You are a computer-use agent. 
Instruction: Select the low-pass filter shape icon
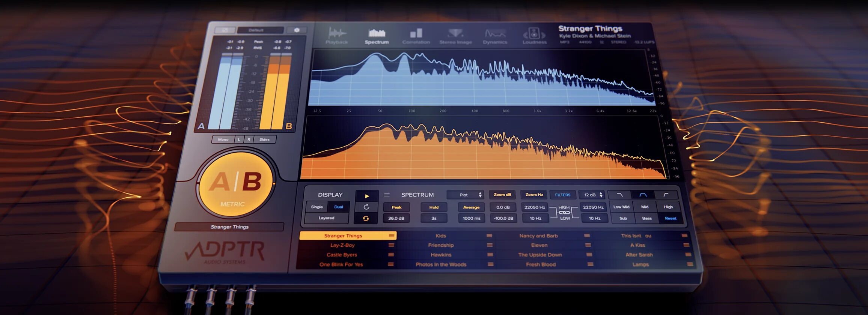click(620, 195)
